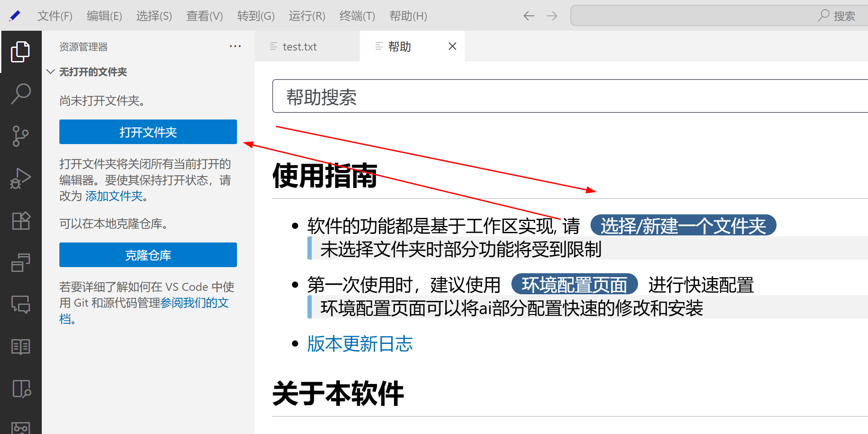Click the go forward arrow
This screenshot has height=434, width=868.
[x=552, y=16]
